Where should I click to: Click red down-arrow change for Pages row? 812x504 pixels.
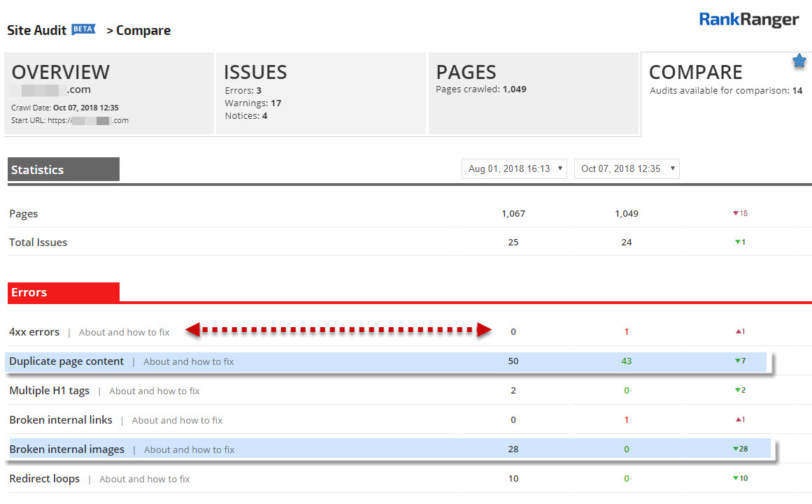(x=739, y=214)
